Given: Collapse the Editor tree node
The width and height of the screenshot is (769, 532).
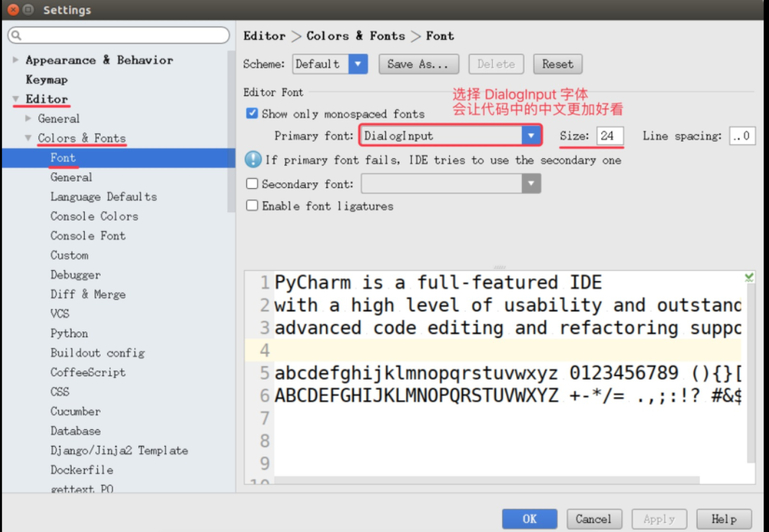Looking at the screenshot, I should [16, 99].
